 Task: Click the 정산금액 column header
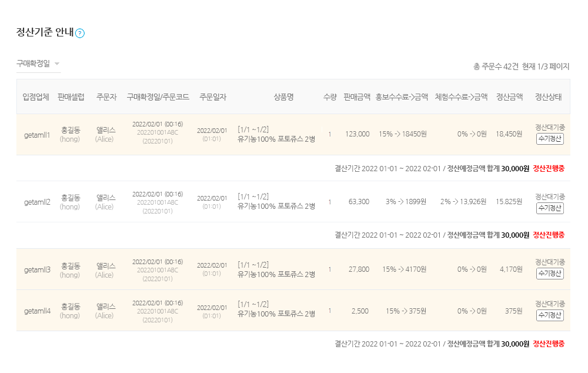(509, 97)
